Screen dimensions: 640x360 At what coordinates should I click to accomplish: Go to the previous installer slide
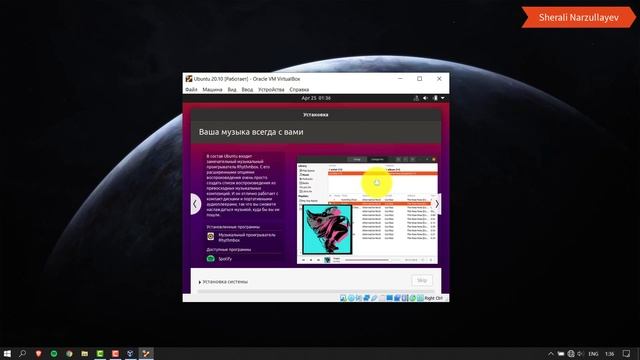click(195, 204)
